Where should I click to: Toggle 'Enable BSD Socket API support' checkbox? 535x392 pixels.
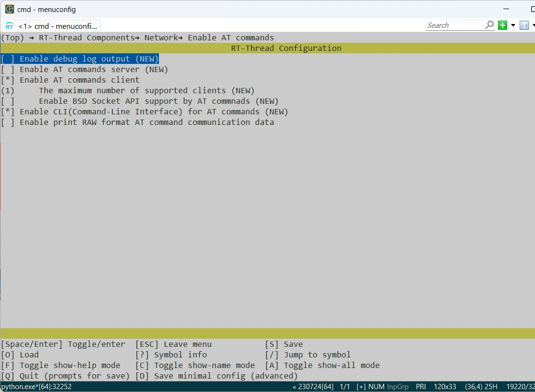(x=8, y=101)
